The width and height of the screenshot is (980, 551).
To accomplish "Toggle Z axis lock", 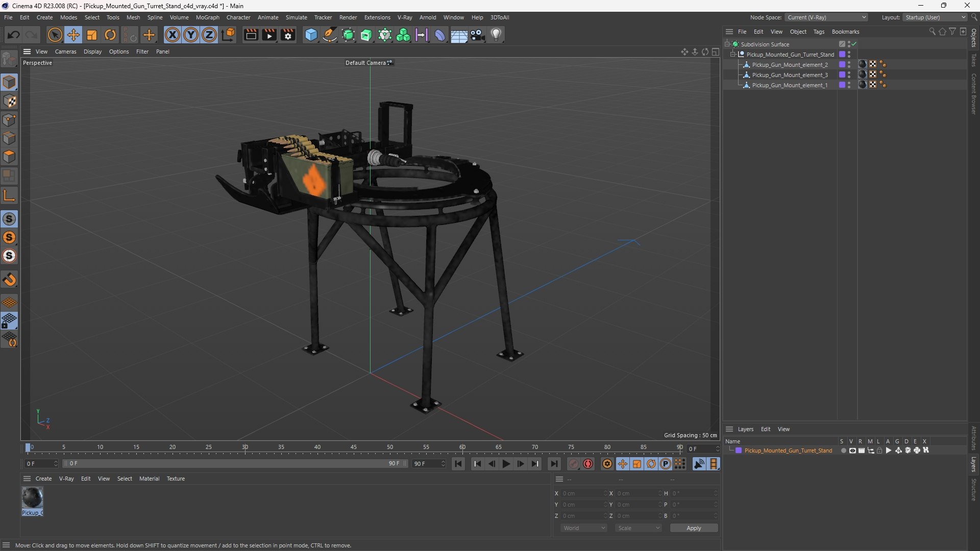I will pyautogui.click(x=209, y=35).
